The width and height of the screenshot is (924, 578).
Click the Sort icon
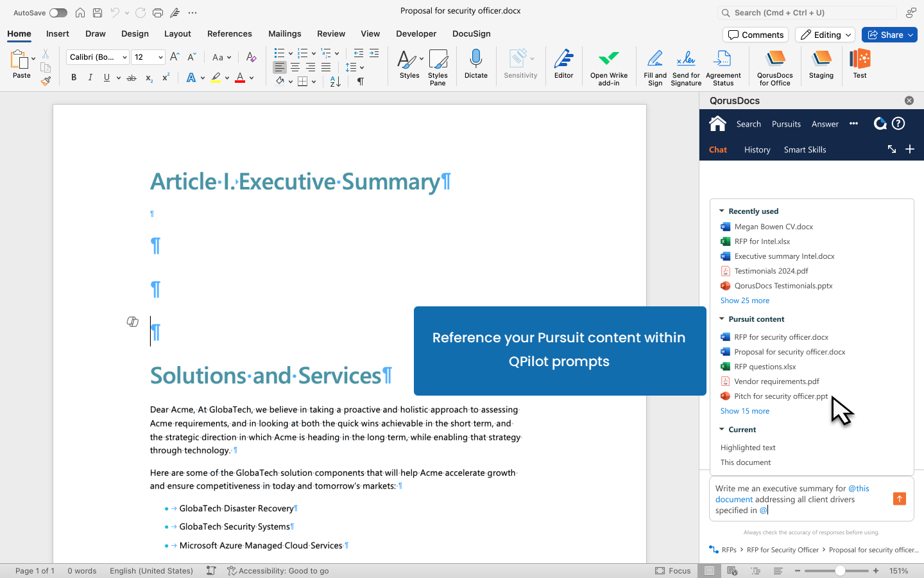click(x=335, y=82)
